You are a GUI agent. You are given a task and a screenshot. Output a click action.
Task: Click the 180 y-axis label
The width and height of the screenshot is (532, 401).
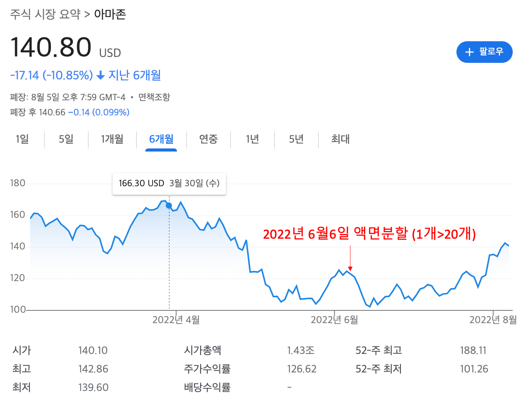point(18,183)
